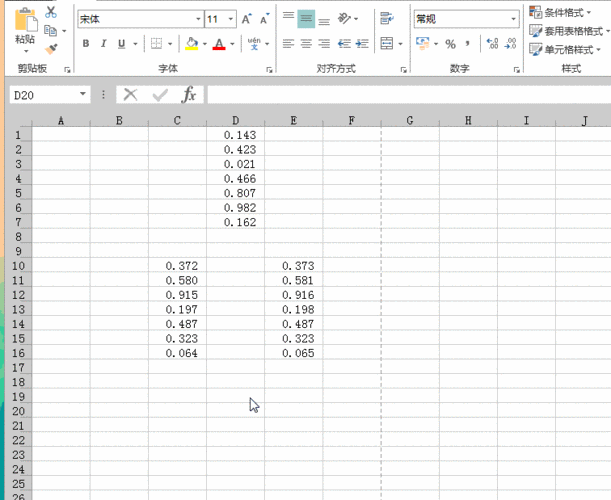Open merge and center dropdown arrow
This screenshot has width=611, height=500.
click(400, 44)
